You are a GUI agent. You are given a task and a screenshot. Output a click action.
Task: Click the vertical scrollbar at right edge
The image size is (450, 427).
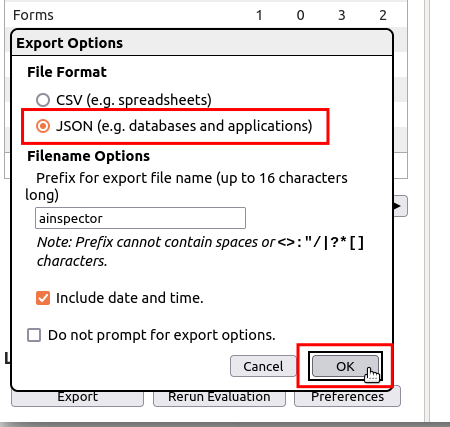click(427, 210)
